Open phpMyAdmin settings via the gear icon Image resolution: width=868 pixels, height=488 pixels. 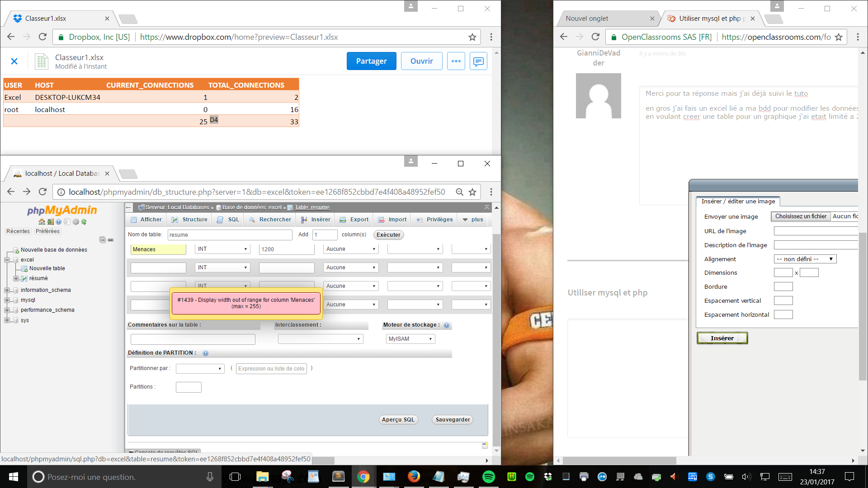[75, 222]
